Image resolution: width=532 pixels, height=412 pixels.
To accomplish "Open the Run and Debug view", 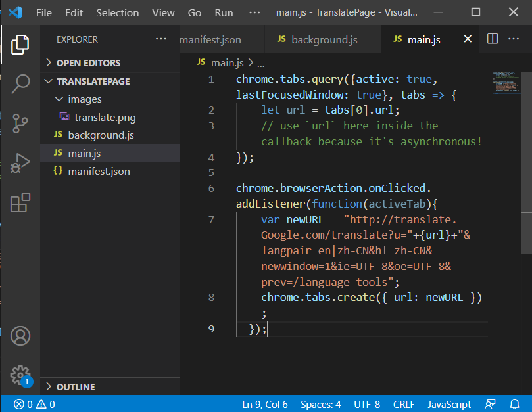I will 20,163.
